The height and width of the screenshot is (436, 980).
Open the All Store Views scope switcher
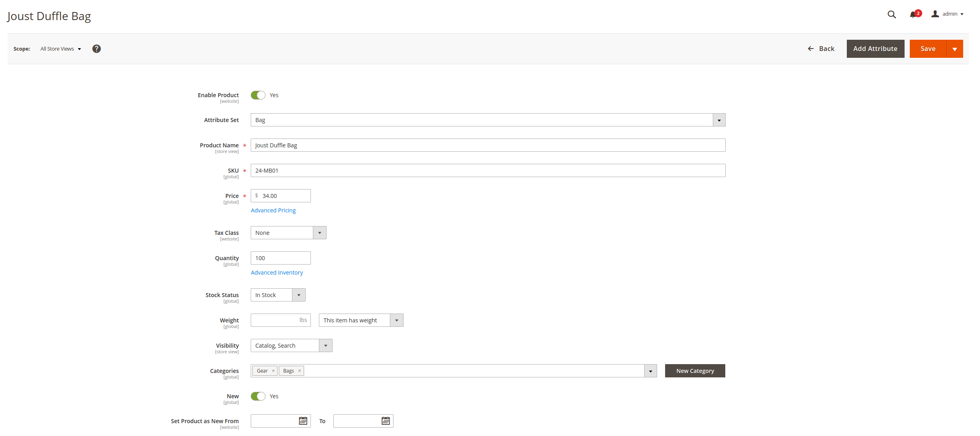61,49
